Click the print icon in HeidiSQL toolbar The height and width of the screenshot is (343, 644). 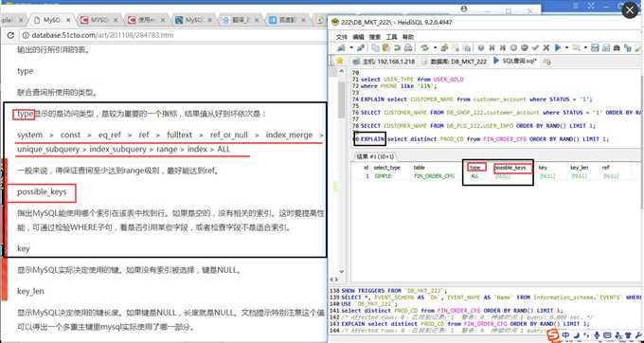pyautogui.click(x=408, y=48)
